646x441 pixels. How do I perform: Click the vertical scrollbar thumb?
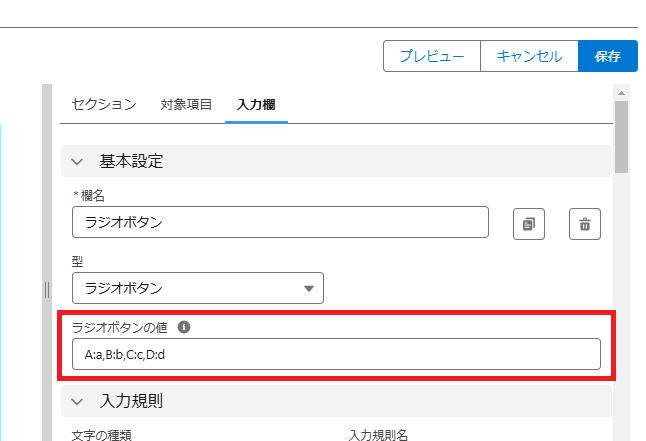click(x=621, y=137)
